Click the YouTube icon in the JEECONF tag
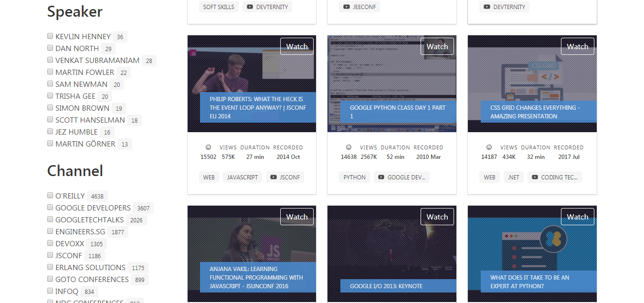Screen dimensions: 644x303 pos(347,7)
